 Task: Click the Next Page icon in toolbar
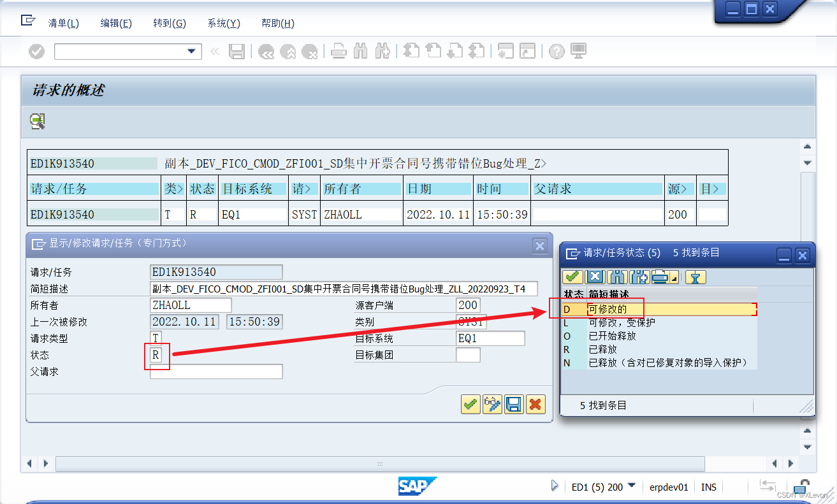click(x=455, y=52)
